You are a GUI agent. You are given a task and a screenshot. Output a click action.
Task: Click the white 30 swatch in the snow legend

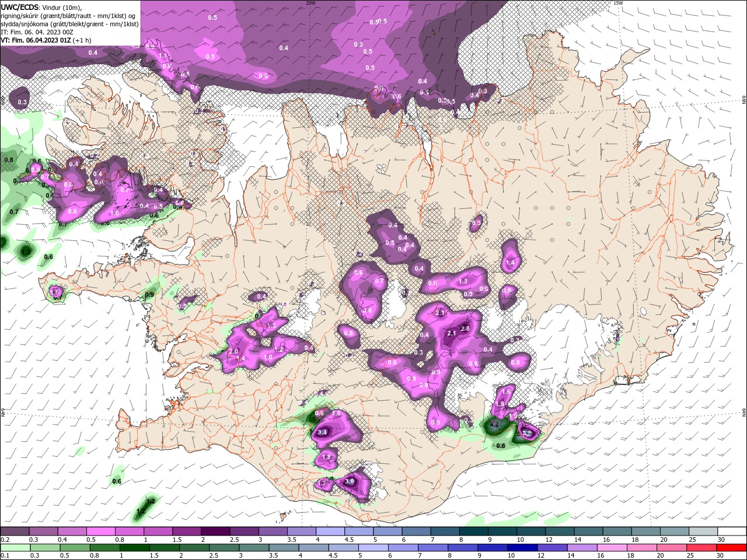(x=732, y=531)
